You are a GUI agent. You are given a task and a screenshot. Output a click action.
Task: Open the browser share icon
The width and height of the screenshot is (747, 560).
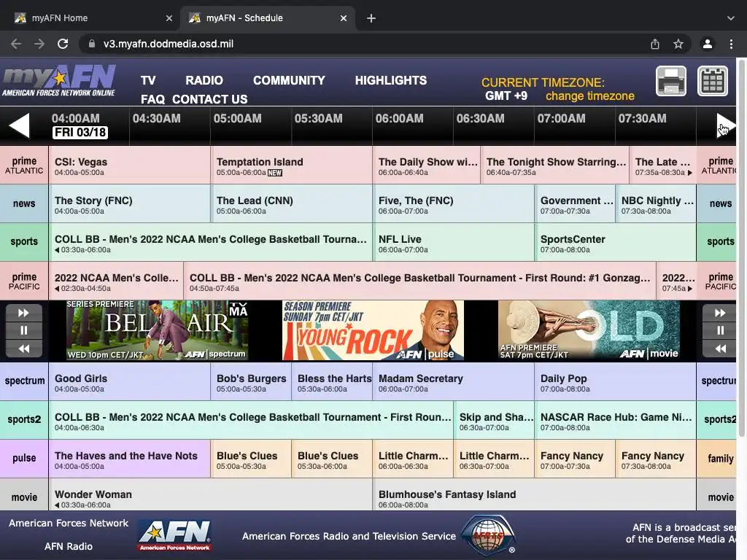pyautogui.click(x=655, y=44)
